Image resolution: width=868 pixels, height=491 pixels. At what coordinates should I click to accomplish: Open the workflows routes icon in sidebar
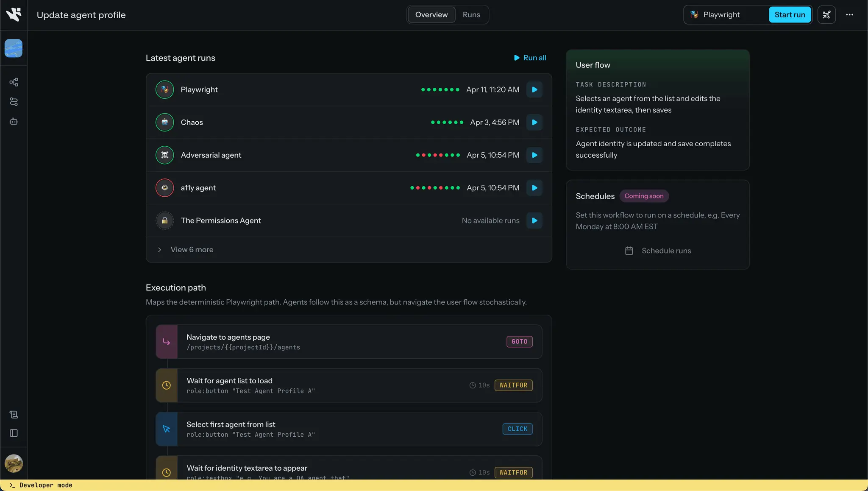(14, 102)
